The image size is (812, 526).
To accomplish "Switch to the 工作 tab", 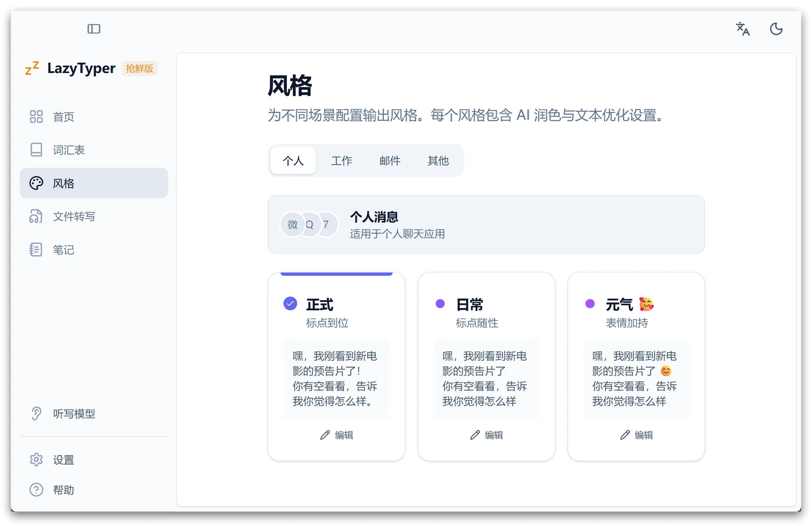I will click(341, 160).
